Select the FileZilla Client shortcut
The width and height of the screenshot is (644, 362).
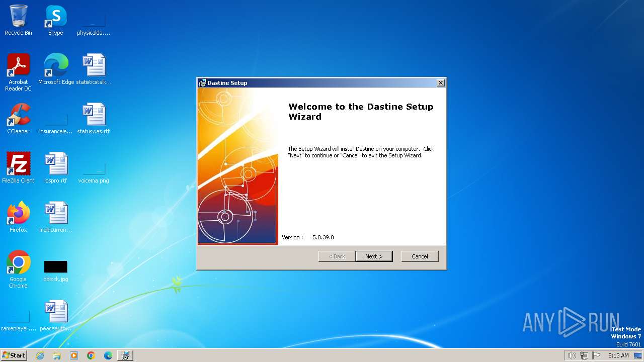pos(18,168)
